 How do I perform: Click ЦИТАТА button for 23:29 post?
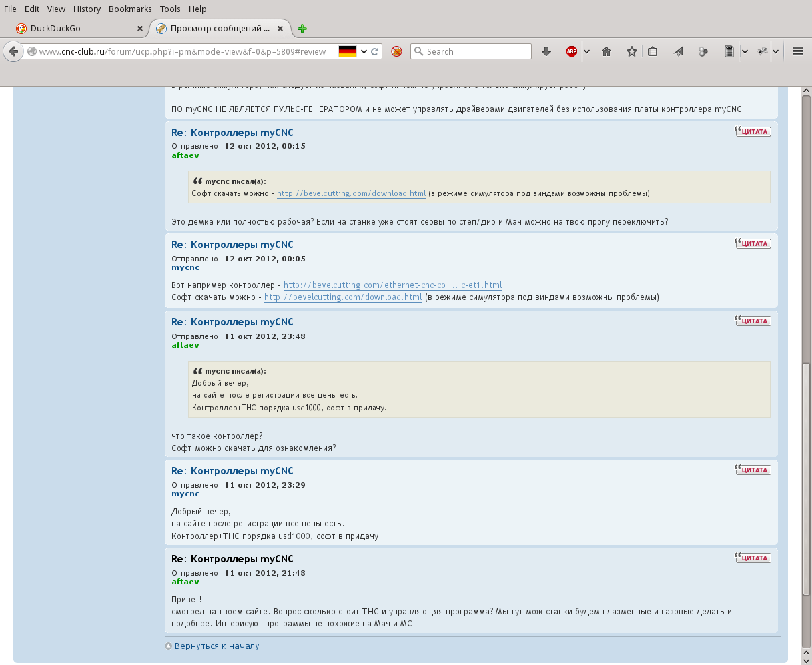coord(753,470)
